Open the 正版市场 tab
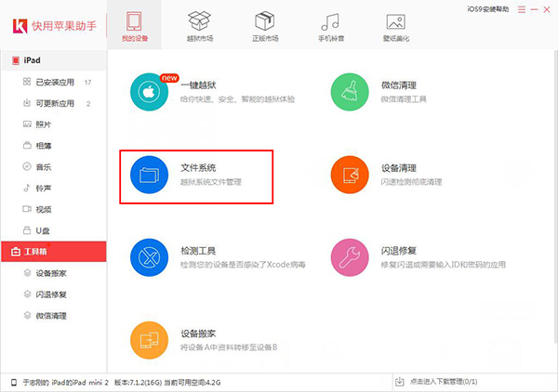Image resolution: width=558 pixels, height=392 pixels. coord(265,25)
